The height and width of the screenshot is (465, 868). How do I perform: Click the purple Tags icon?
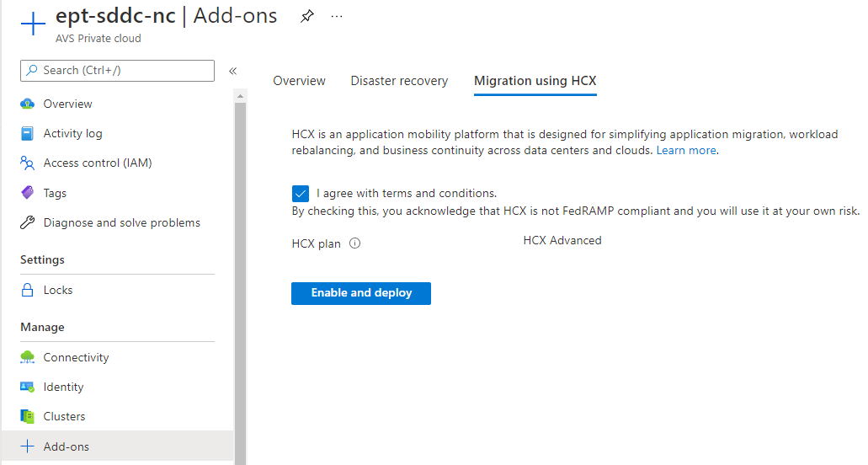pos(28,193)
